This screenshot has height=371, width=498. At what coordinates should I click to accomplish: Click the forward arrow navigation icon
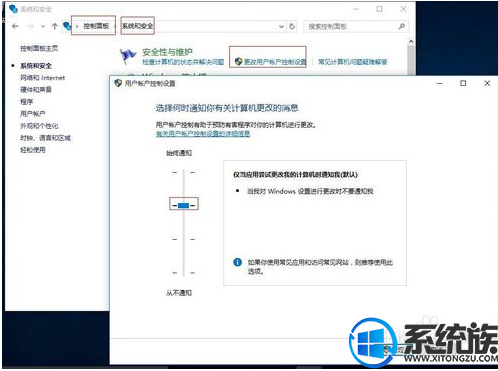[31, 26]
